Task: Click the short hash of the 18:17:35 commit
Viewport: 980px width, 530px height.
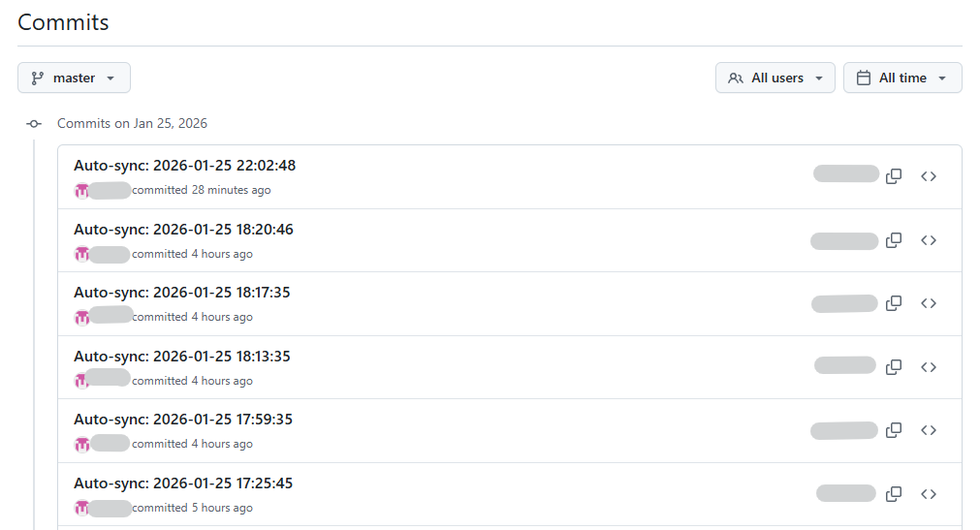Action: [x=844, y=304]
